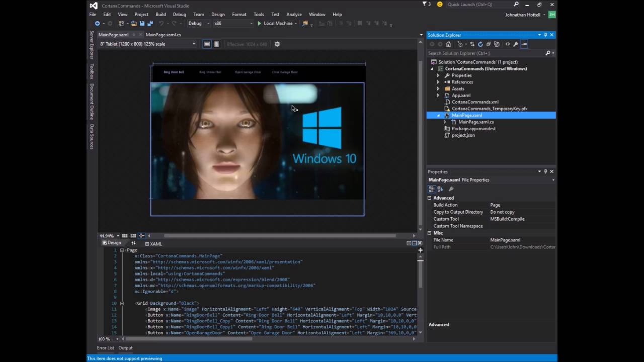644x362 pixels.
Task: Click designer horizontal scrollbar
Action: tap(280, 235)
